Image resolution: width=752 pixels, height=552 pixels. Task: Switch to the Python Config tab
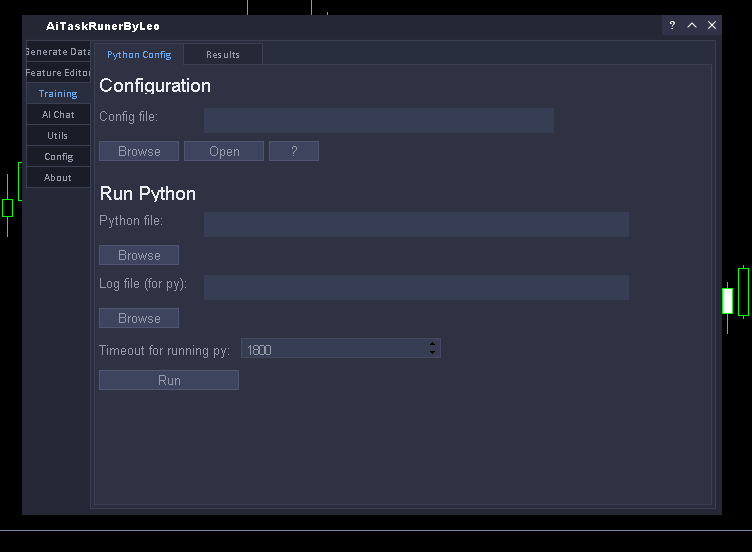click(139, 55)
